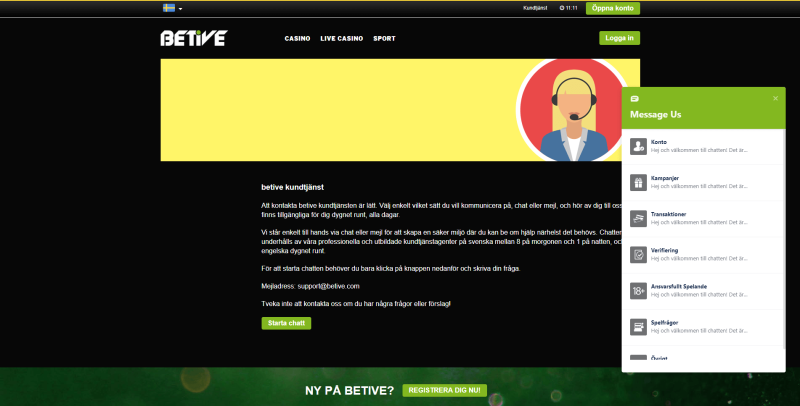Click the NY PÅ BETIVE? text
Screen dimensions: 800x406
[349, 391]
